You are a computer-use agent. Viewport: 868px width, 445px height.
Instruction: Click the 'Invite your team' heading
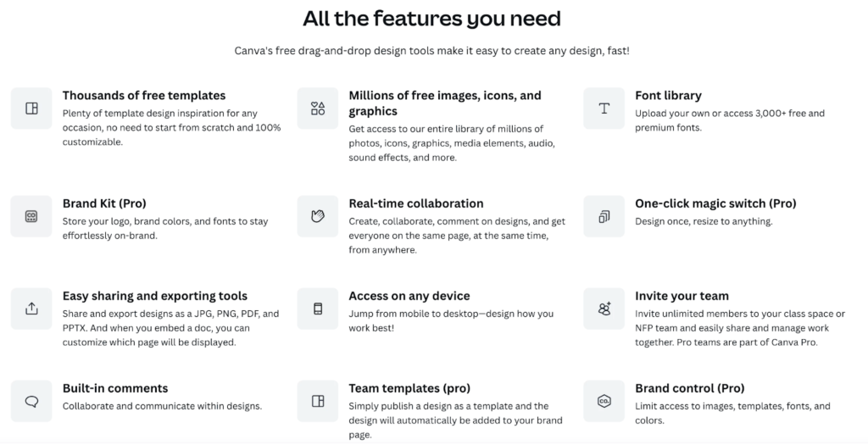click(682, 296)
